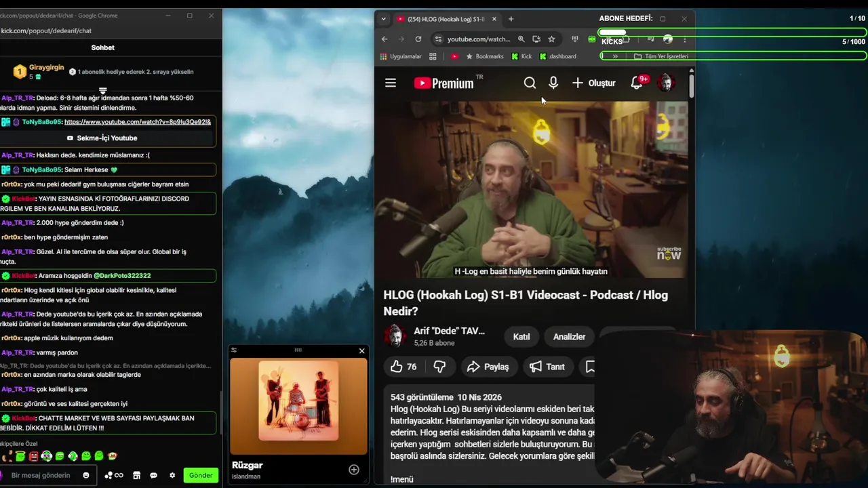
Task: Click the YouTube page scrollbar
Action: [x=691, y=85]
